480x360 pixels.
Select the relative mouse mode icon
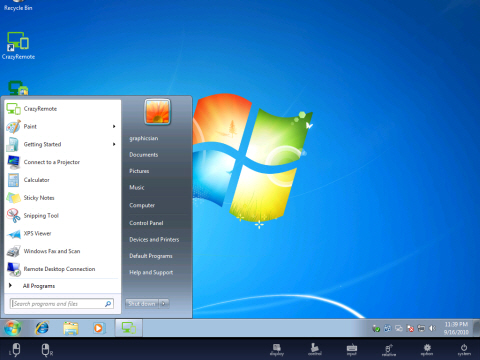(389, 350)
